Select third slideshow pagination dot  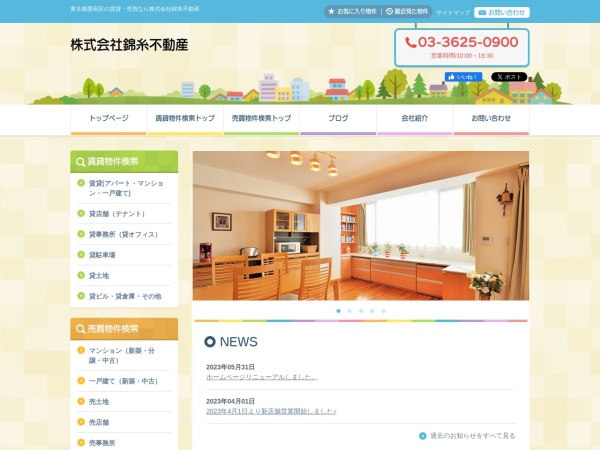[x=361, y=311]
